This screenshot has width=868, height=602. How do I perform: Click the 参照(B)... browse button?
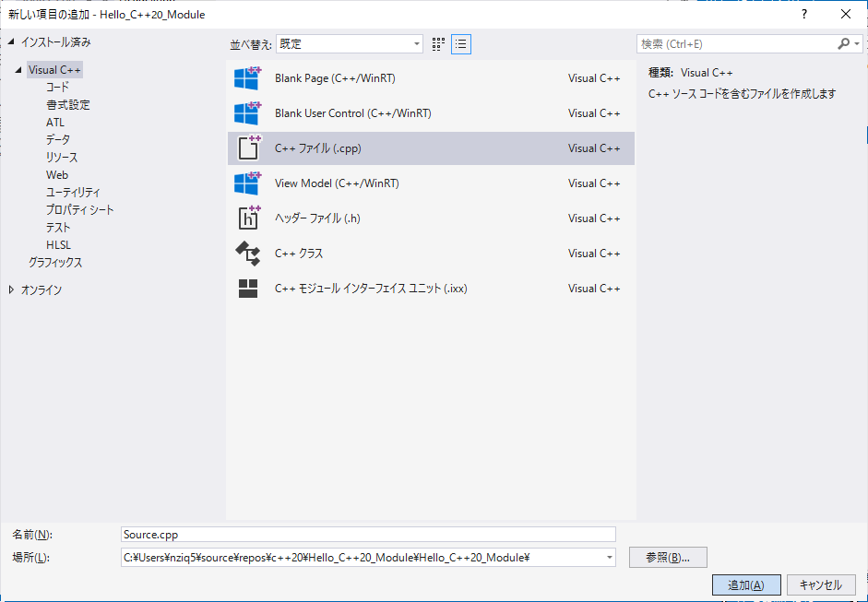(668, 558)
